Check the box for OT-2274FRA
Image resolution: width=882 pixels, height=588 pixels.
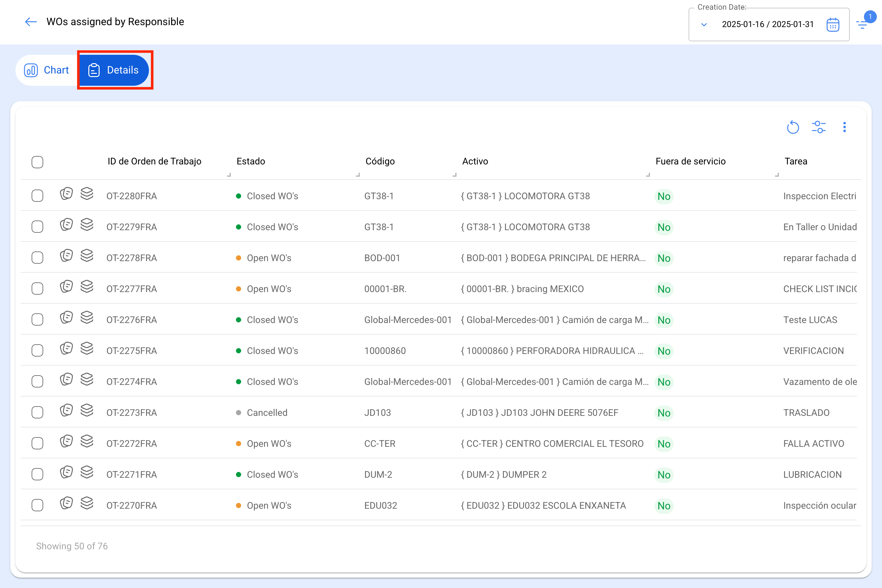pos(37,381)
